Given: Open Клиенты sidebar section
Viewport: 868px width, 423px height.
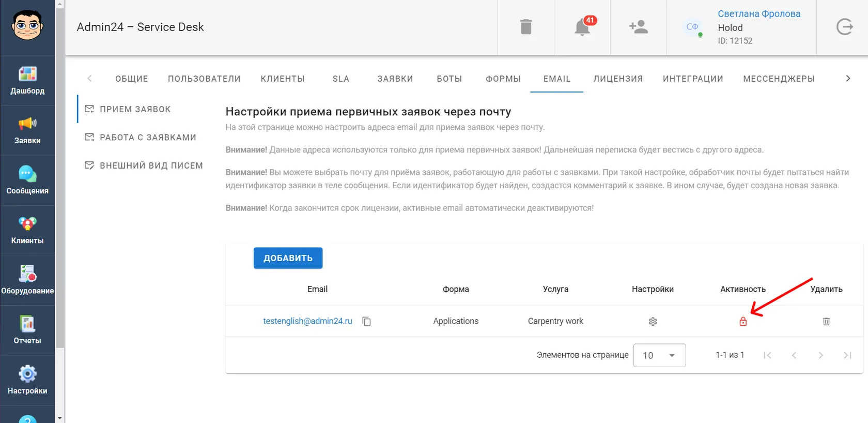Looking at the screenshot, I should 27,231.
